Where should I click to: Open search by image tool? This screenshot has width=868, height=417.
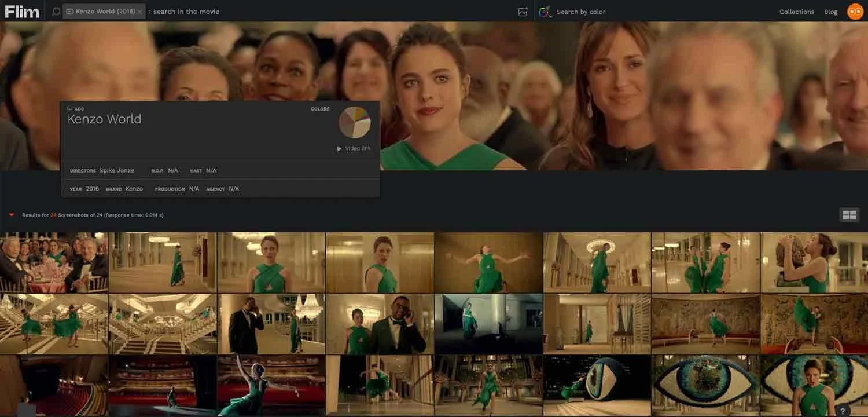[x=523, y=11]
